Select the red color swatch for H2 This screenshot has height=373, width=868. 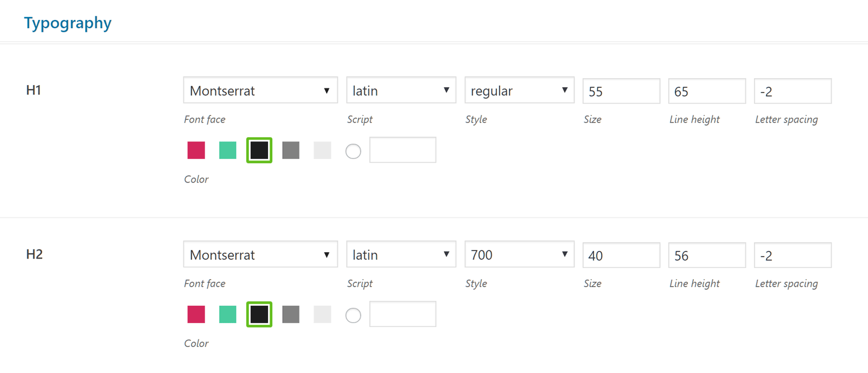click(x=196, y=314)
